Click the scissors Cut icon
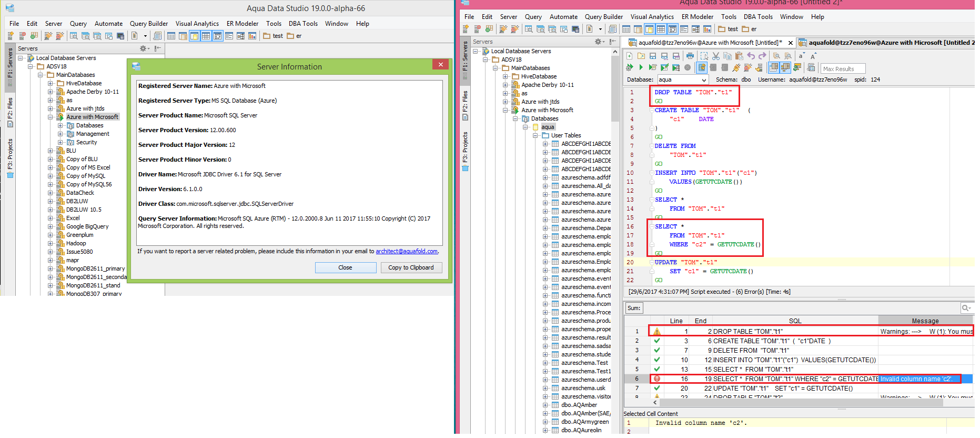This screenshot has height=438, width=980. 716,56
